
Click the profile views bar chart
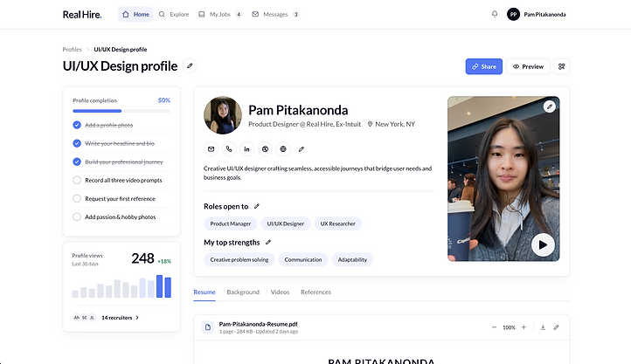121,286
